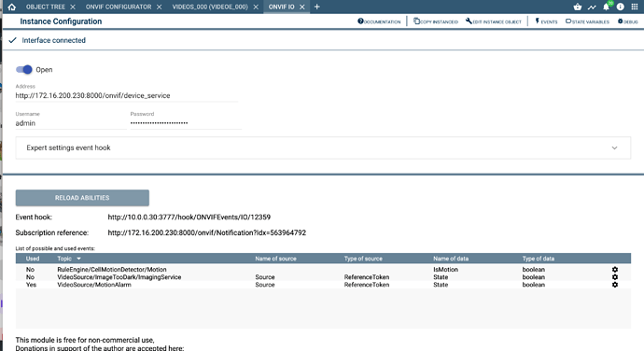644x351 pixels.
Task: Open the info icon in header
Action: click(x=621, y=7)
